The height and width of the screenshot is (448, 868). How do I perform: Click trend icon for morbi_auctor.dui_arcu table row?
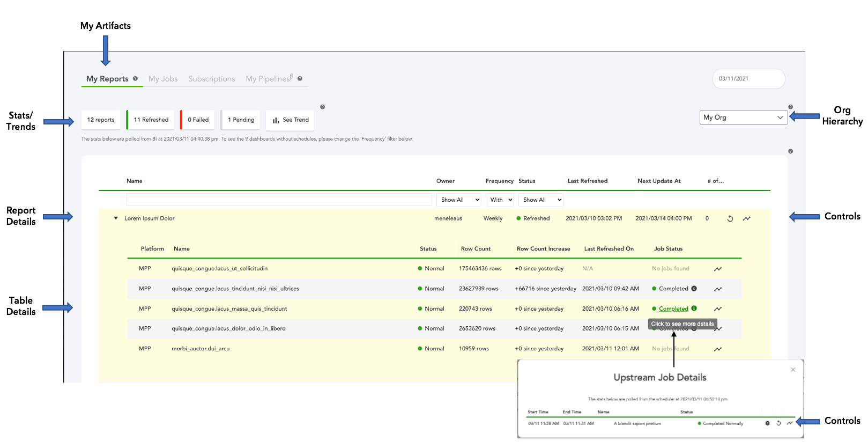point(717,349)
